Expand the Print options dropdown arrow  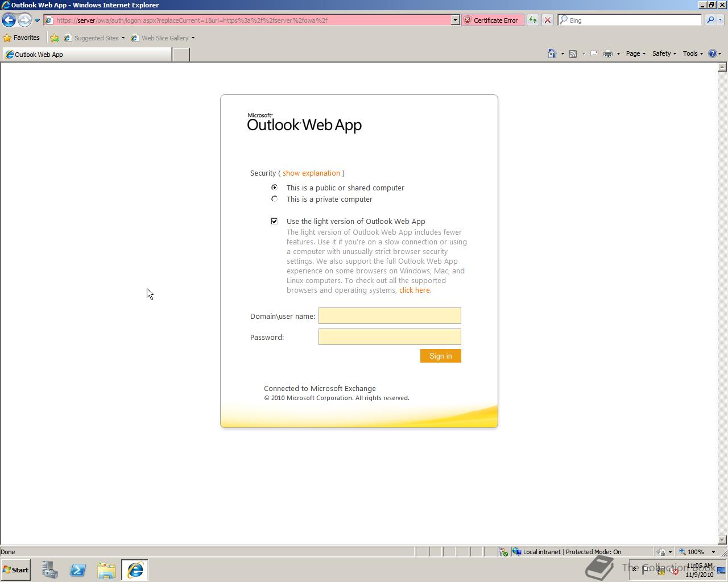(x=618, y=53)
